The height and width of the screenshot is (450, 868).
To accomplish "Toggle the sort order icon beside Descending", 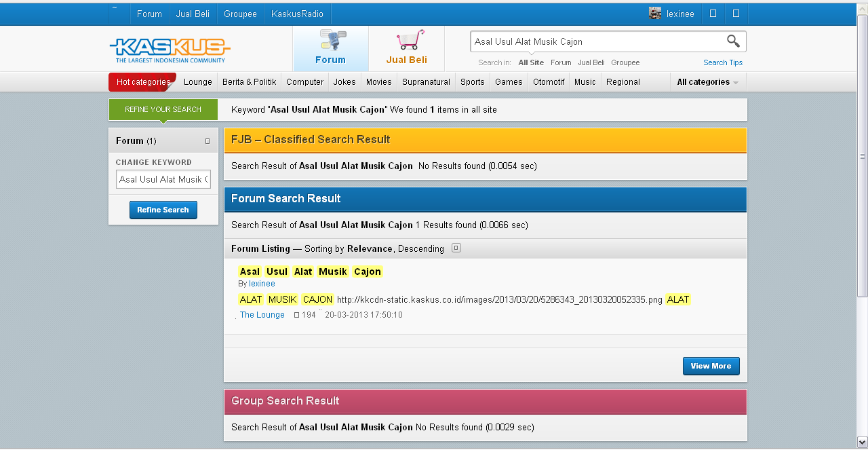I will pyautogui.click(x=456, y=248).
